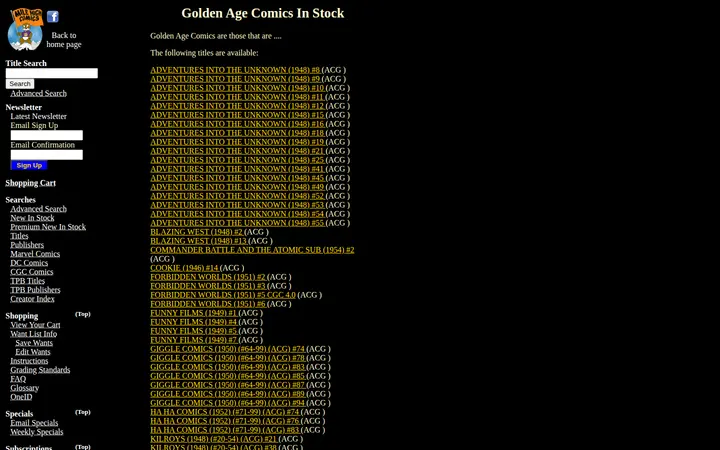Open Giggle Comics #74 link
This screenshot has height=450, width=720.
tap(227, 349)
